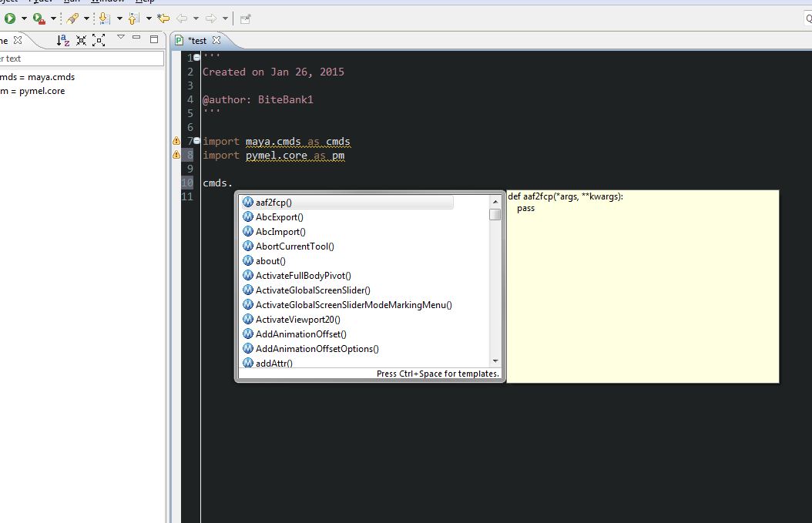This screenshot has height=523, width=812.
Task: Open the Next Annotation dropdown arrow
Action: tap(119, 18)
